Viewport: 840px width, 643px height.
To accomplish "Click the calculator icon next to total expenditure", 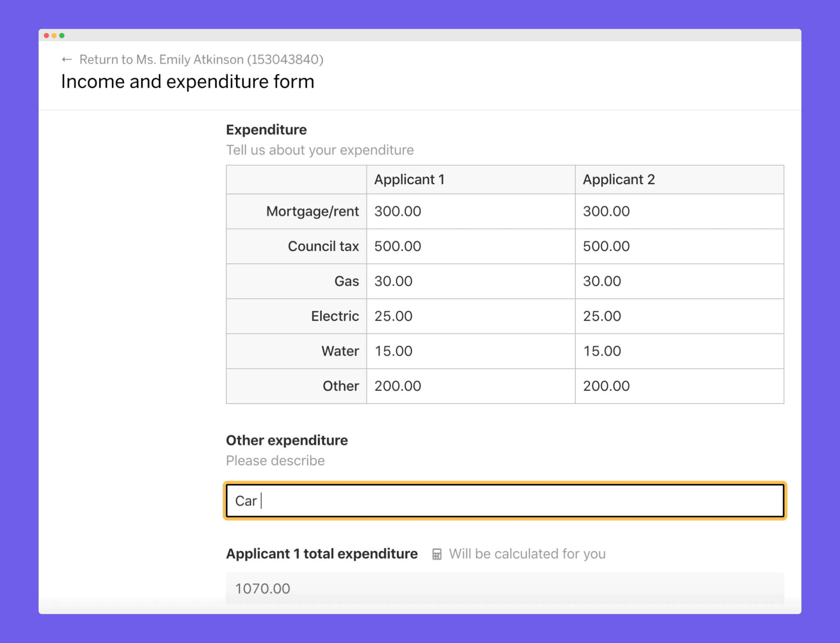I will click(x=437, y=554).
